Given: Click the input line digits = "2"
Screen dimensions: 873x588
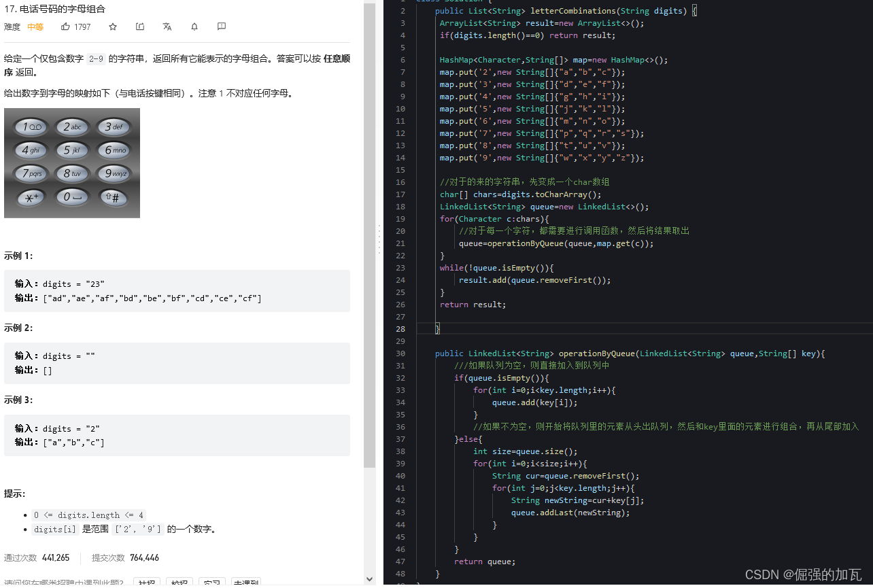Looking at the screenshot, I should click(x=57, y=428).
